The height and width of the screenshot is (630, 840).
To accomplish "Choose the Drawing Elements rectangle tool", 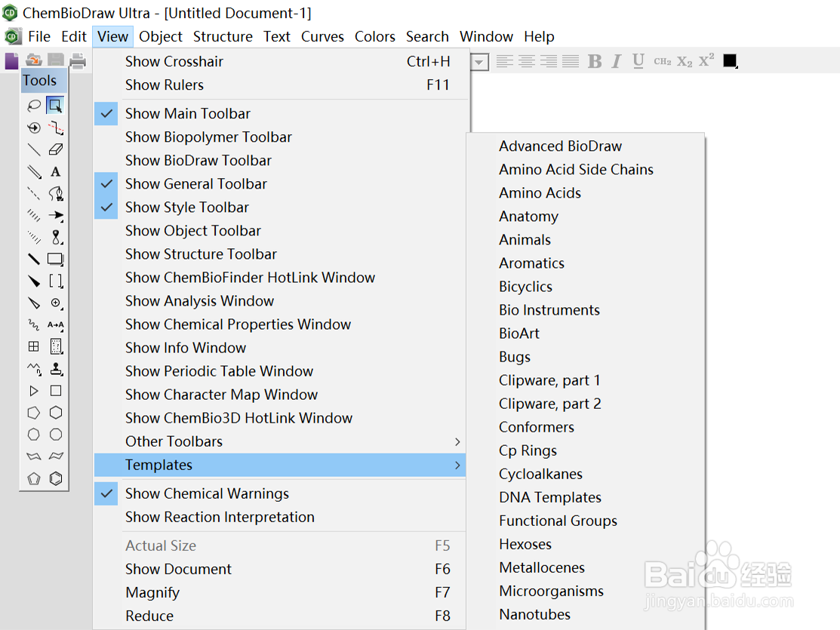I will coord(56,260).
